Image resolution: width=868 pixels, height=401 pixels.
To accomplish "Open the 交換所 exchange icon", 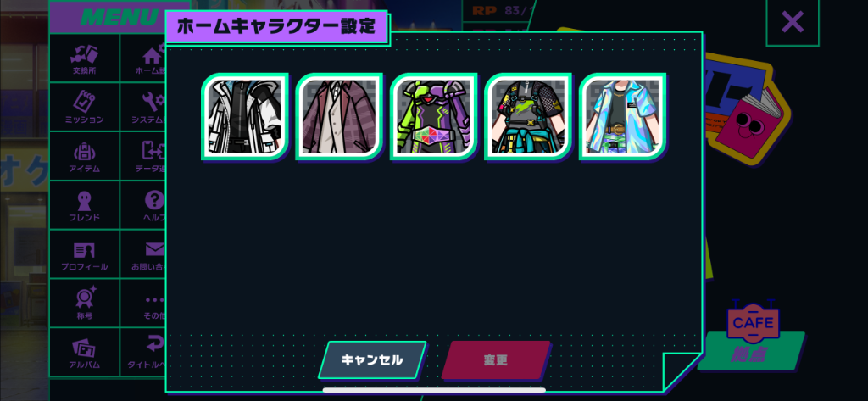I will tap(84, 58).
